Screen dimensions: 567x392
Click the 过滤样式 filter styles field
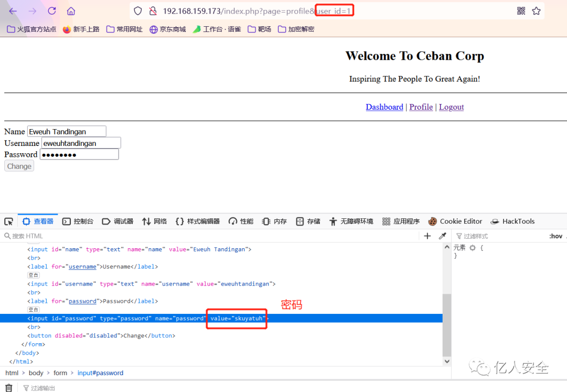499,236
